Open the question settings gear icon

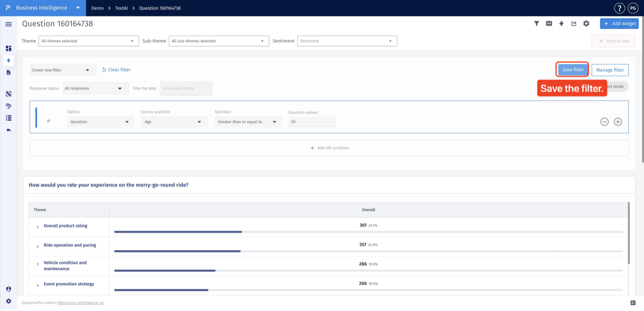pyautogui.click(x=586, y=24)
